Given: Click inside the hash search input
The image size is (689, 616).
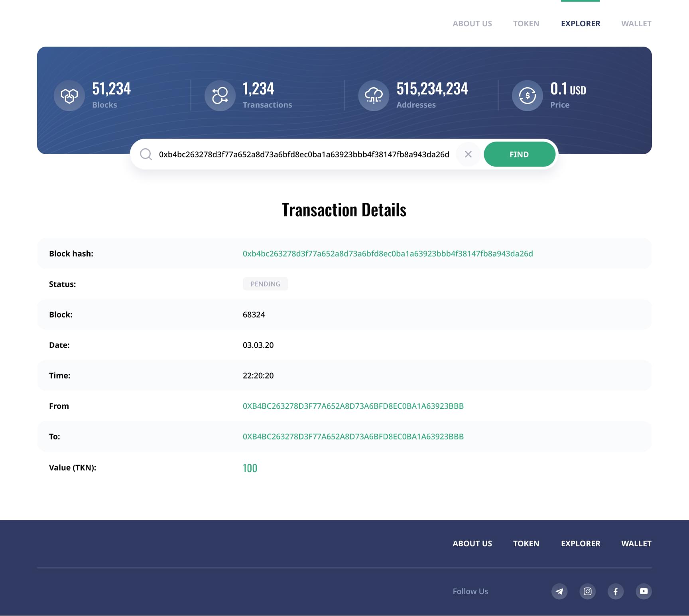Looking at the screenshot, I should [304, 155].
